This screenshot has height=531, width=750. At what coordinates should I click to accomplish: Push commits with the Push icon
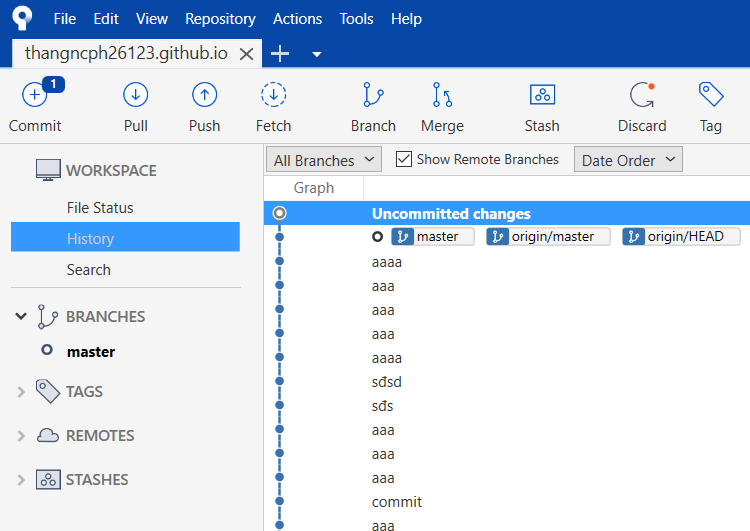click(x=204, y=95)
